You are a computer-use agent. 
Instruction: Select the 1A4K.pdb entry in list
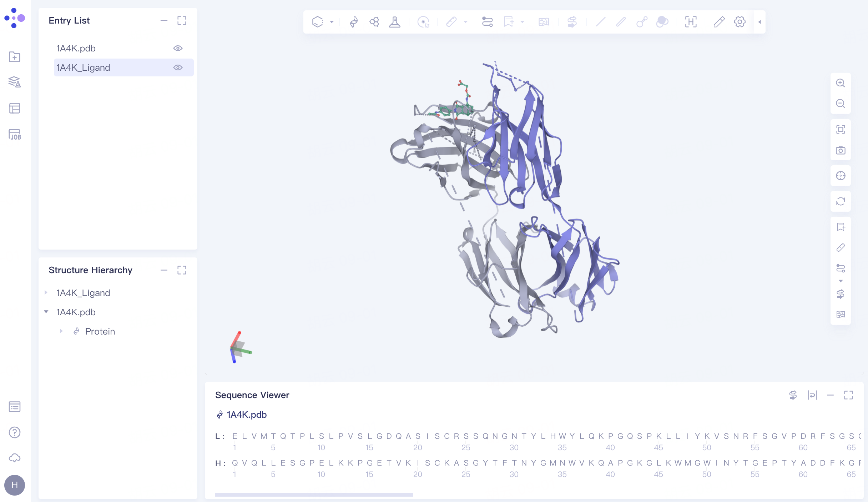click(x=76, y=48)
